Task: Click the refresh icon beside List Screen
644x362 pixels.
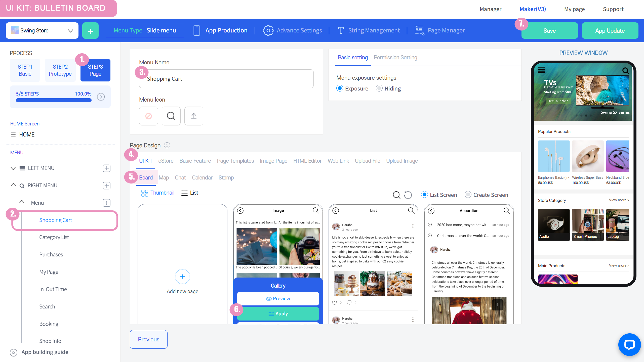Action: click(x=408, y=195)
